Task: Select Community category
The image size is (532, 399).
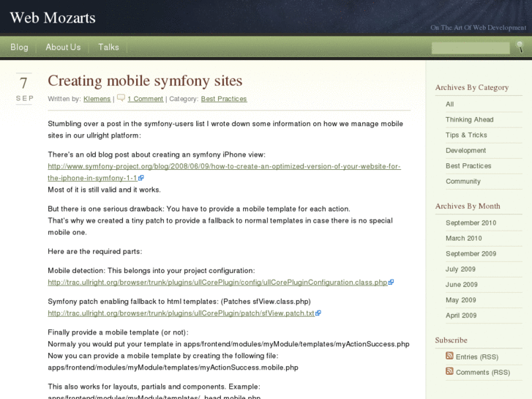Action: coord(463,182)
